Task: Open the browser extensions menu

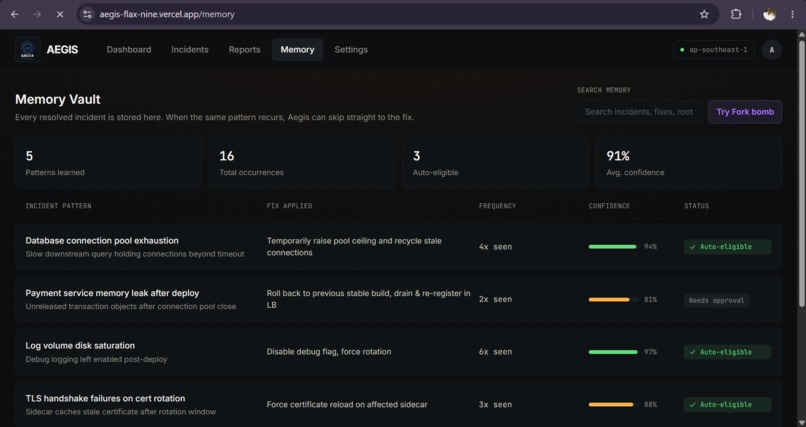Action: 736,14
